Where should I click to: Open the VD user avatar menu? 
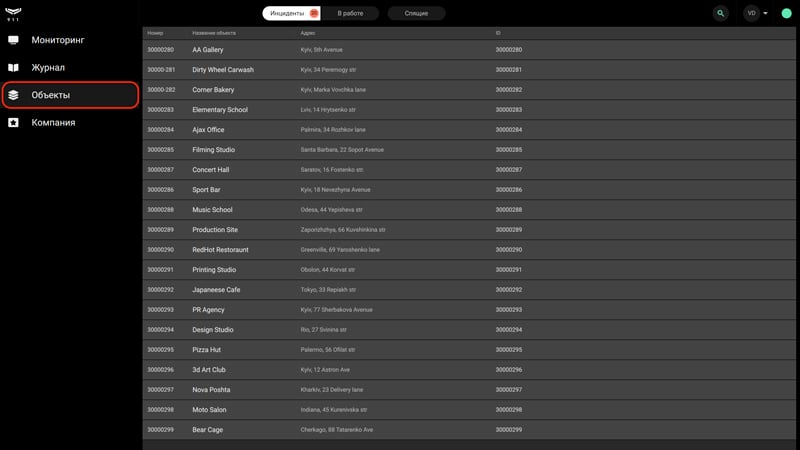(751, 13)
